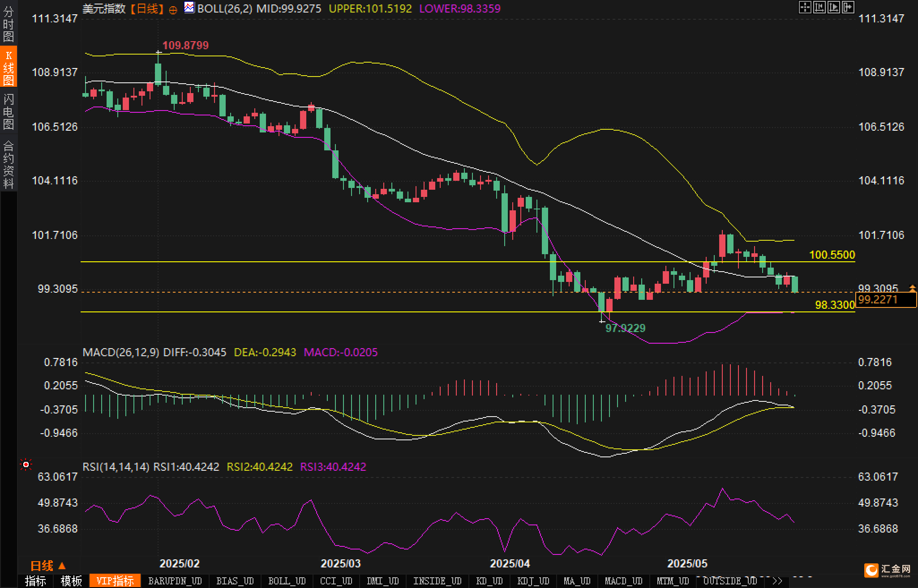918x588 pixels.
Task: Select the K线图 sidebar tab
Action: point(9,67)
